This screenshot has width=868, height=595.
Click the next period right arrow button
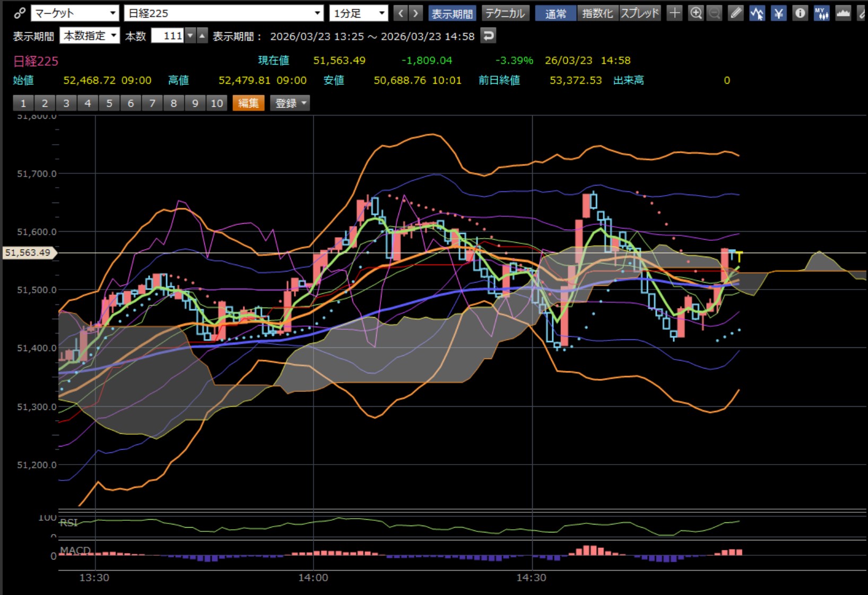click(x=416, y=13)
